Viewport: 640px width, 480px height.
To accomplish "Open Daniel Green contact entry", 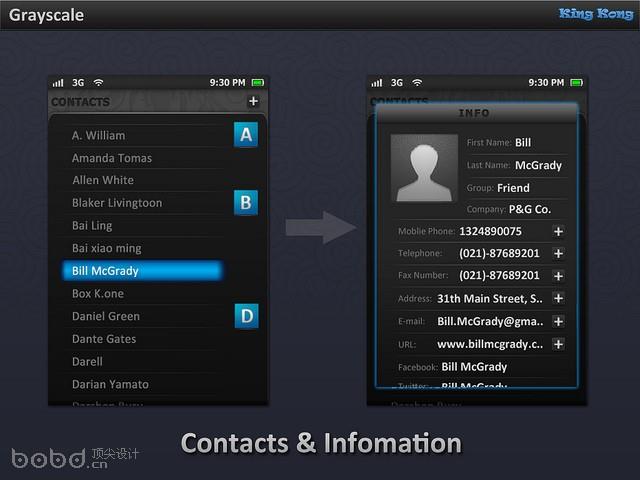I will 106,316.
